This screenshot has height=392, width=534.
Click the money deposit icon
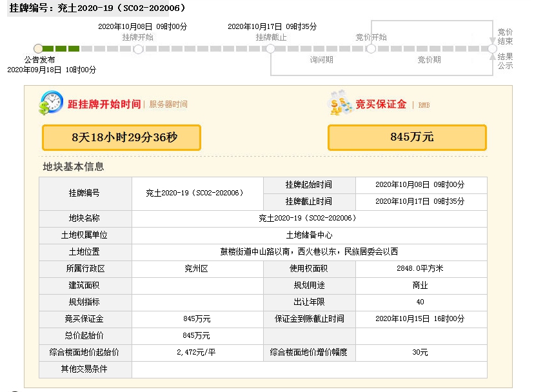pos(339,103)
